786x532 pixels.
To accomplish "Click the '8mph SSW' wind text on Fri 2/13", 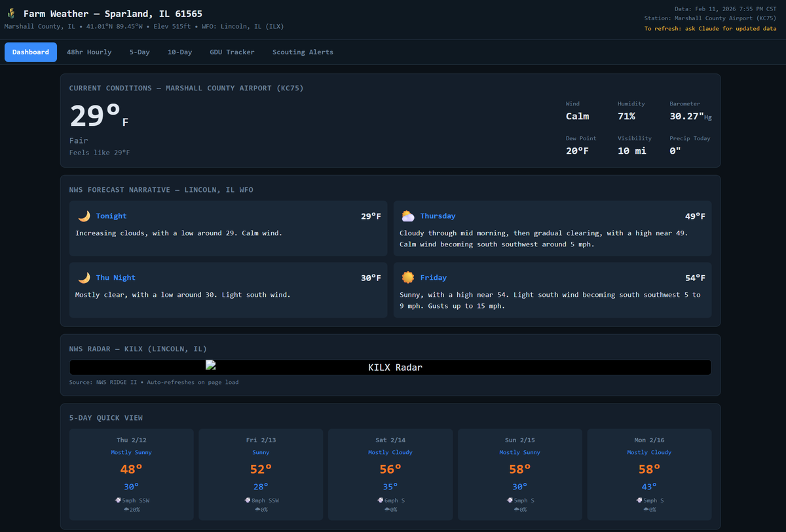I will (266, 500).
